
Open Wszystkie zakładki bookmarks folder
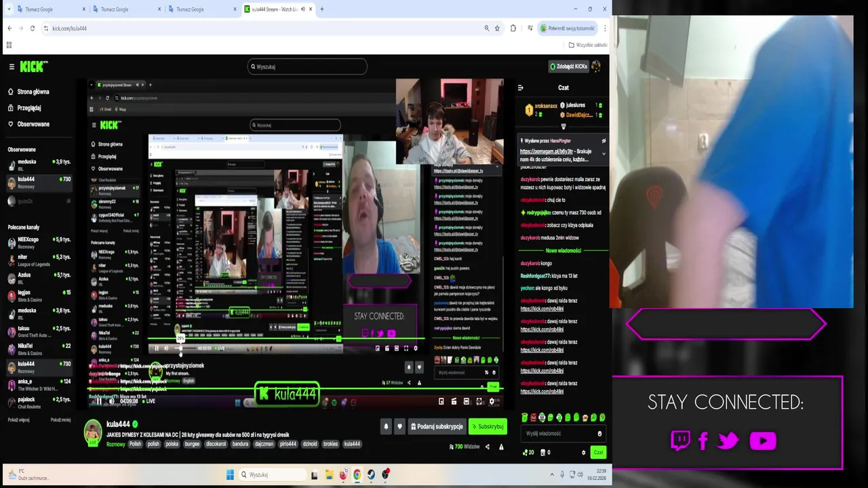click(588, 45)
